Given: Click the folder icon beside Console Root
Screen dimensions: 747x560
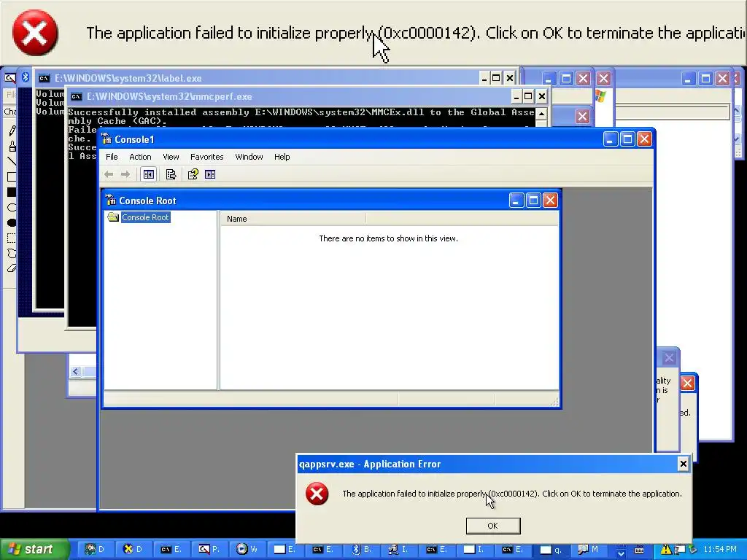Looking at the screenshot, I should pyautogui.click(x=113, y=217).
